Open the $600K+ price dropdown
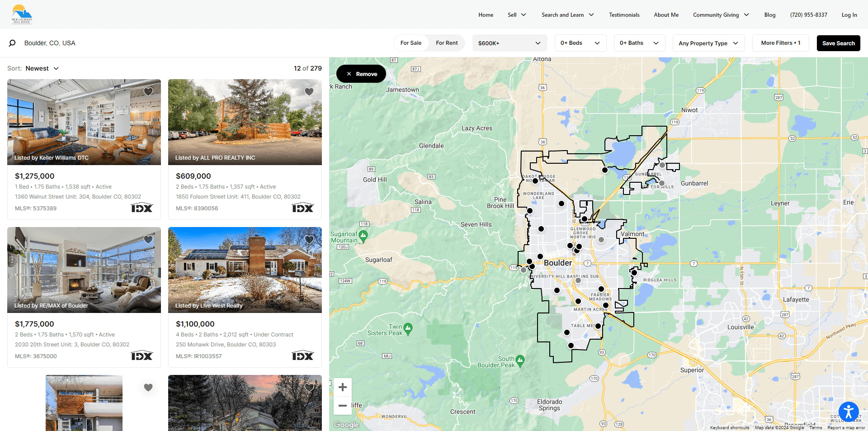The image size is (868, 431). pos(509,43)
